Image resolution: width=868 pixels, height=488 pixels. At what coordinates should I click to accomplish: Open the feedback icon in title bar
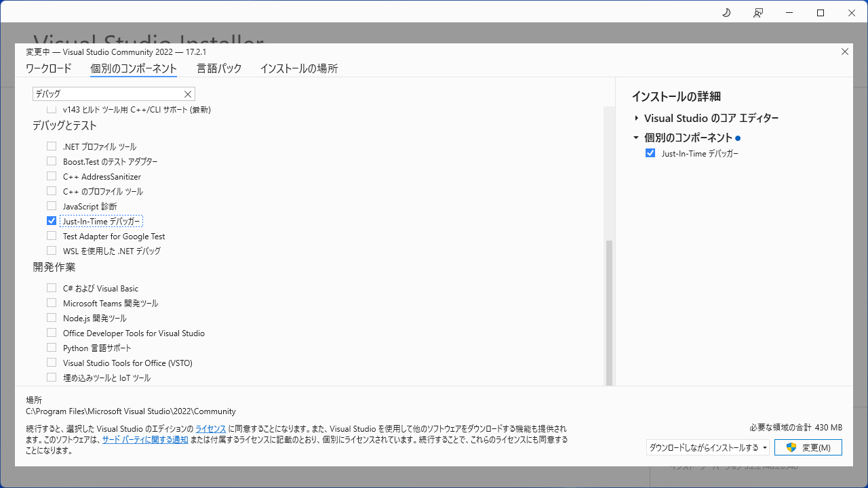coord(757,12)
